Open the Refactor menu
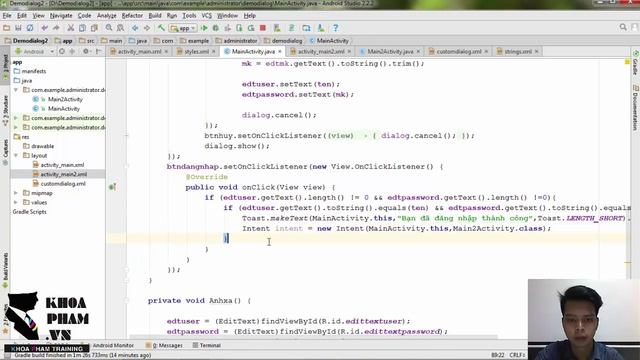The image size is (640, 360). coord(132,16)
